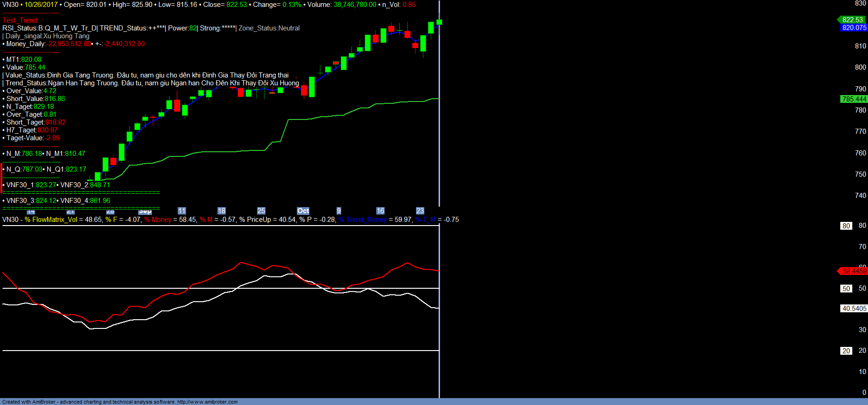Click the yellow % FlowMatrix_Vol indicator label
The image size is (868, 405).
51,220
